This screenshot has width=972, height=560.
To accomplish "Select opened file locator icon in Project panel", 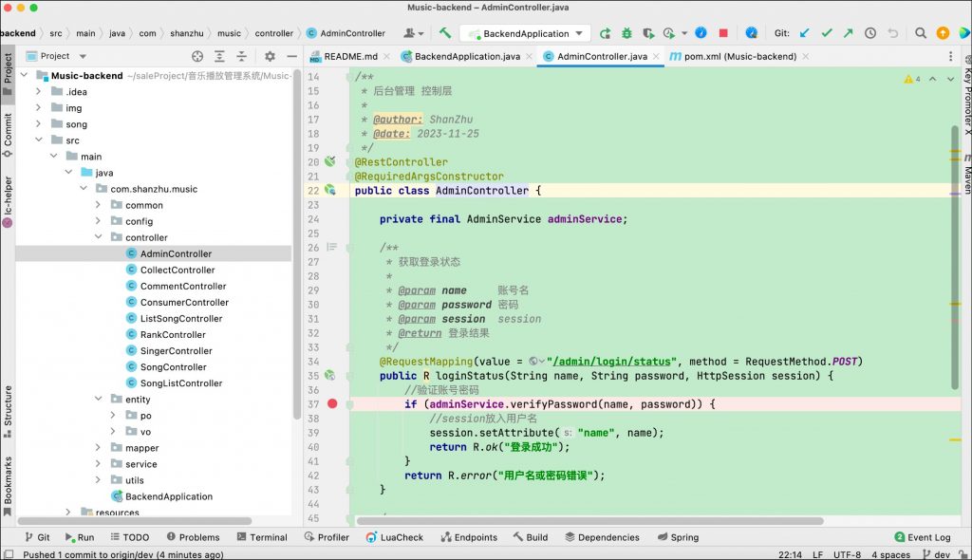I will pyautogui.click(x=197, y=57).
